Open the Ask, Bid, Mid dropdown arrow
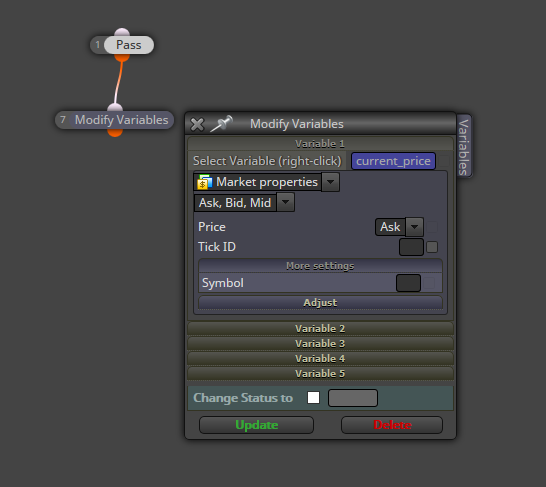The image size is (546, 487). pyautogui.click(x=286, y=203)
